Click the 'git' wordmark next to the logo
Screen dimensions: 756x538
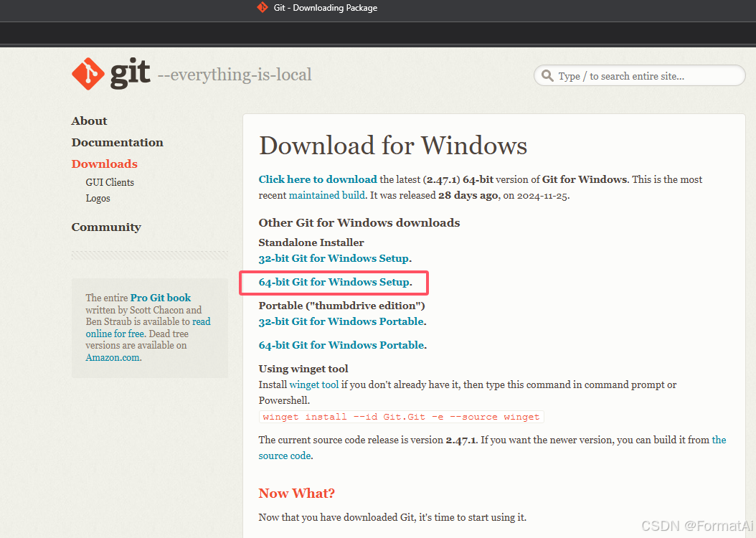[130, 74]
